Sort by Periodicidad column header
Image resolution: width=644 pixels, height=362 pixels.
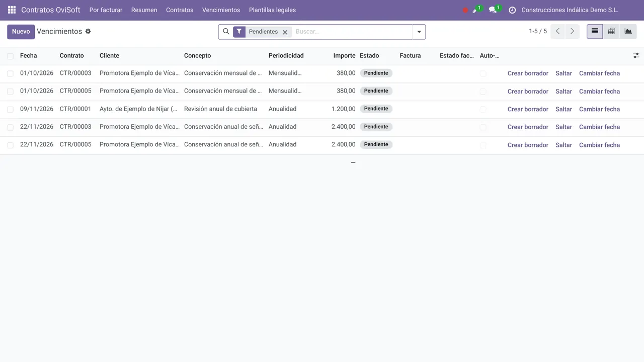tap(286, 55)
